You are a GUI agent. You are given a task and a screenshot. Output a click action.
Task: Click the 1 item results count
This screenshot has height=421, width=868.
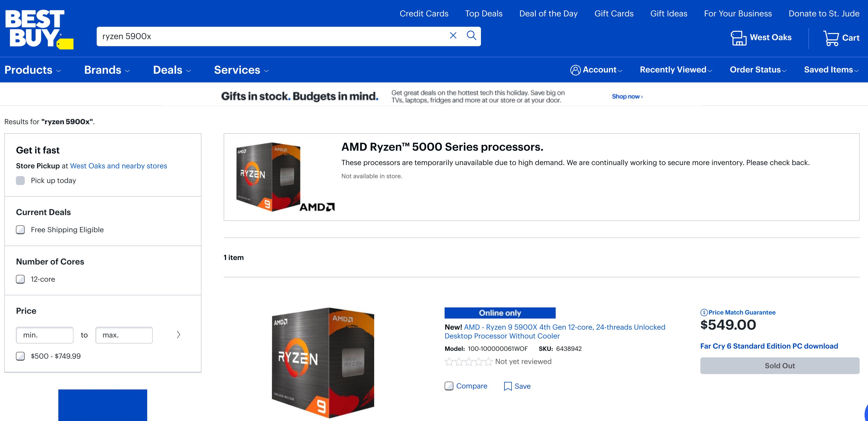tap(234, 257)
